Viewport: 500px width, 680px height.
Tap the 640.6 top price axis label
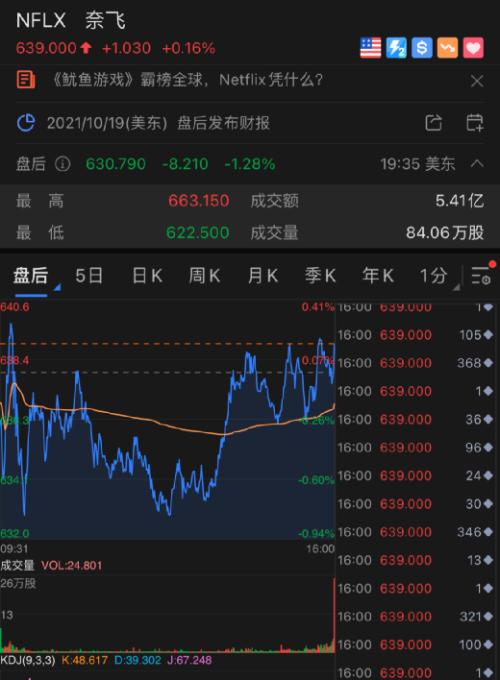[15, 307]
